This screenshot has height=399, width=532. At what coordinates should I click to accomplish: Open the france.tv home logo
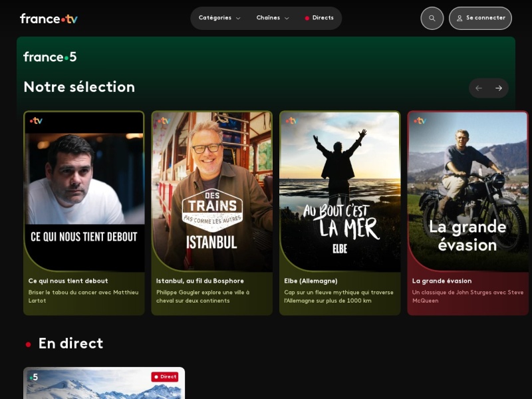(x=49, y=19)
